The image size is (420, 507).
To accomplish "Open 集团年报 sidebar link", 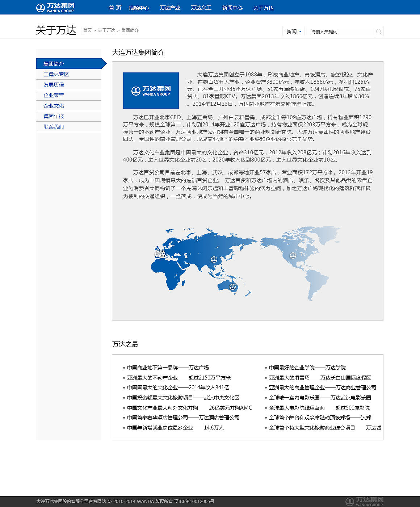I will click(x=54, y=116).
